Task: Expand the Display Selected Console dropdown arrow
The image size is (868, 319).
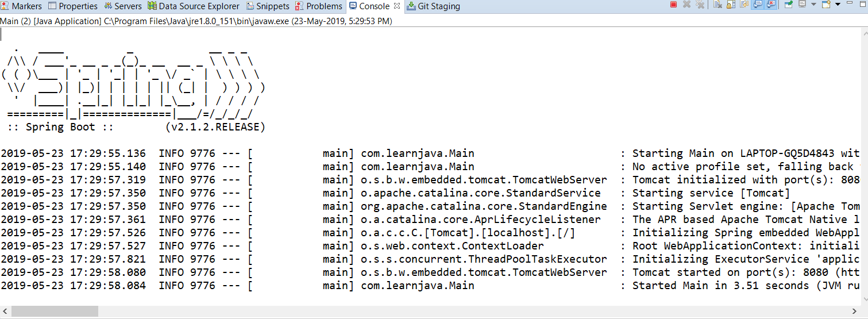Action: (x=813, y=5)
